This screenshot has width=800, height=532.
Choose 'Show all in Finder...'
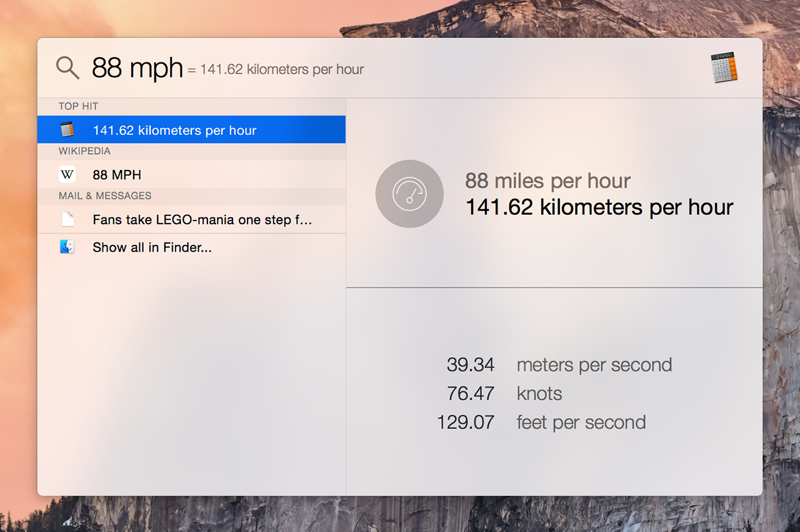point(191,247)
